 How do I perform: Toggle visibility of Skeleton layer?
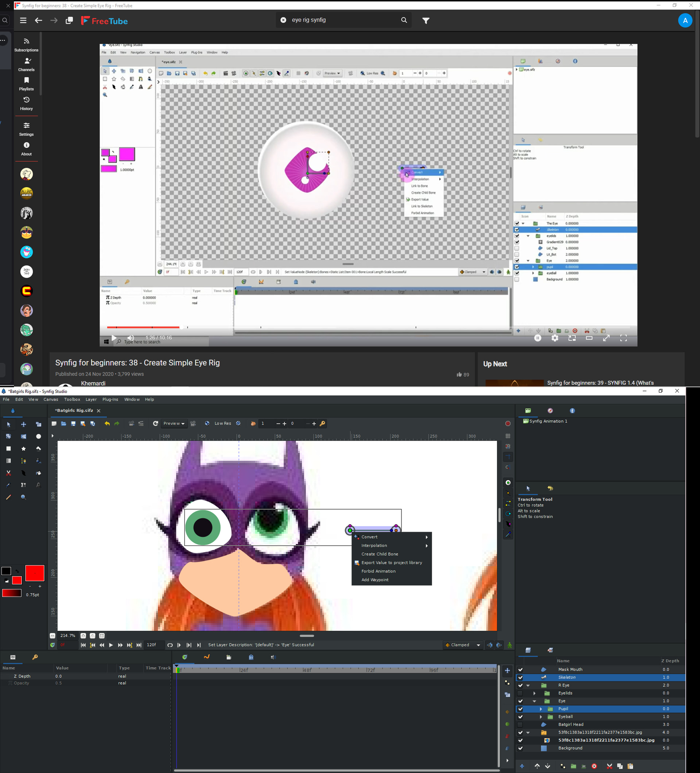pyautogui.click(x=520, y=677)
